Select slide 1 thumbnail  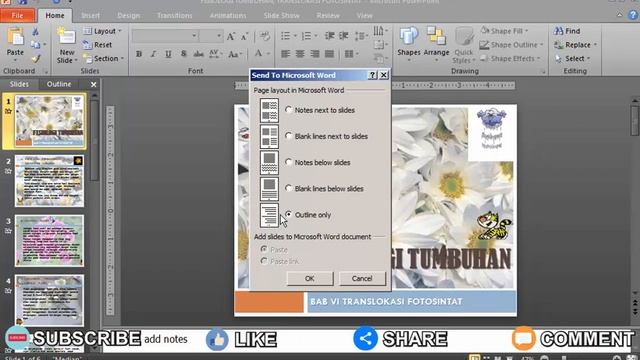click(49, 121)
